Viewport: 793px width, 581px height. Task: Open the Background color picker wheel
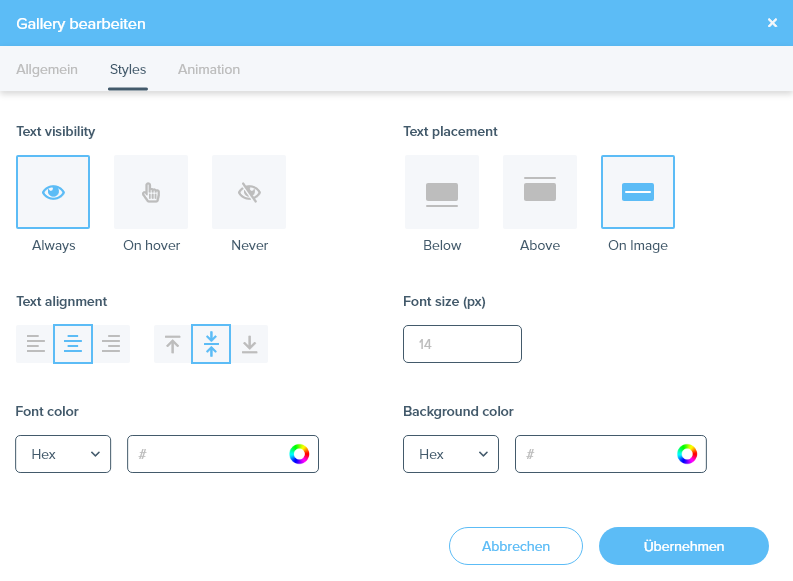pos(686,454)
